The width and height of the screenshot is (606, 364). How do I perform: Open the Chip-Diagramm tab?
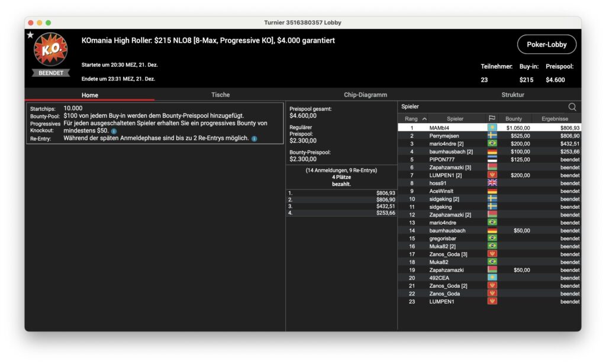coord(365,95)
